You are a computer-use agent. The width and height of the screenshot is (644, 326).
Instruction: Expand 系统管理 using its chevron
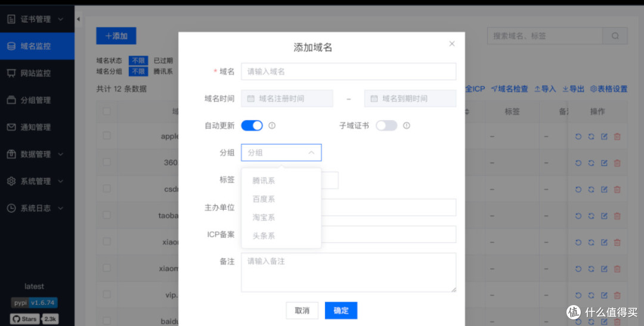tap(61, 182)
